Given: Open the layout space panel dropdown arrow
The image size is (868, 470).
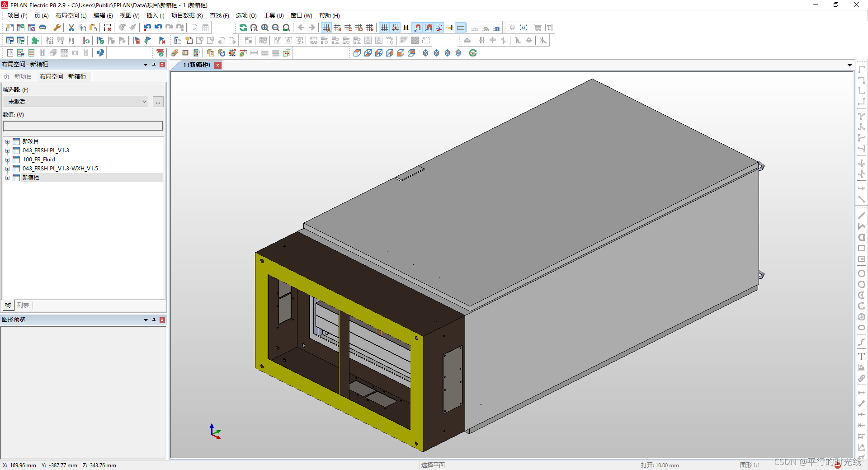Looking at the screenshot, I should [146, 65].
